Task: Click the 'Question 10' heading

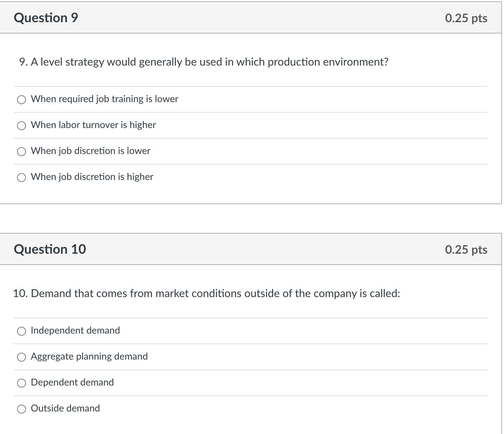Action: pyautogui.click(x=50, y=249)
